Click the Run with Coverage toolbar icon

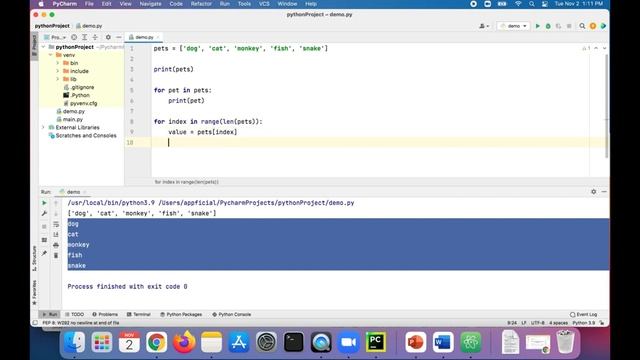(558, 26)
